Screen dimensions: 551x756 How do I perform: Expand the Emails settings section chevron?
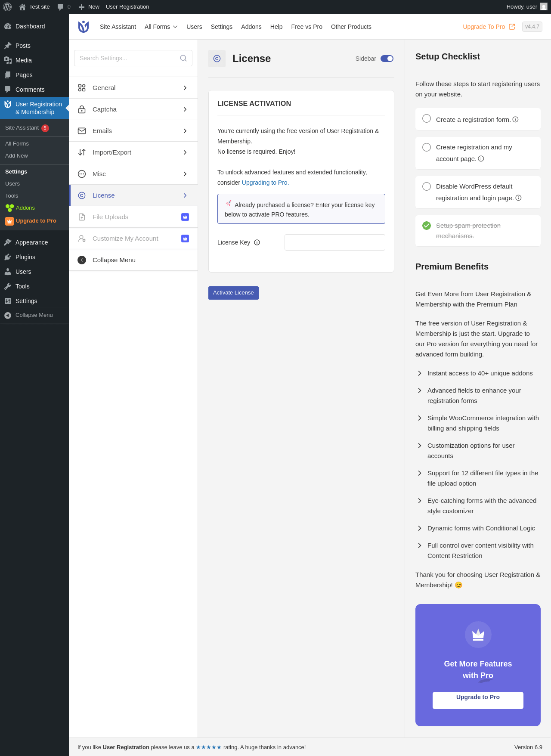[x=185, y=131]
